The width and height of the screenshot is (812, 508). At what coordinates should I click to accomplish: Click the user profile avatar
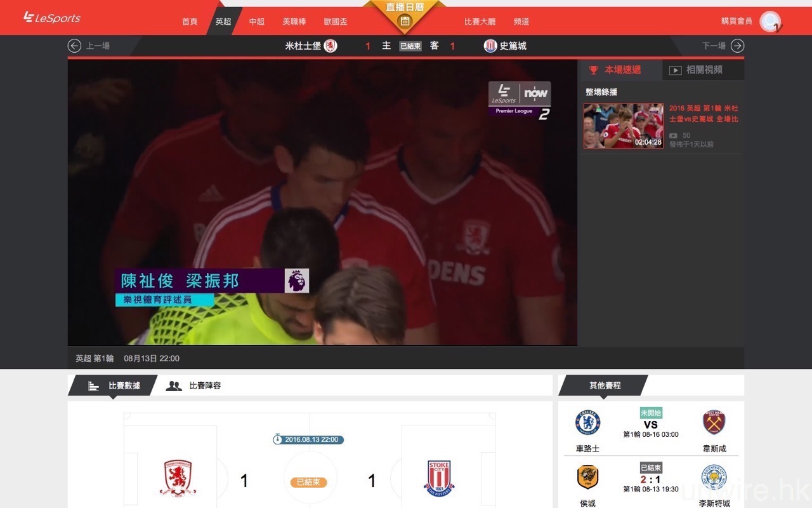pyautogui.click(x=770, y=22)
